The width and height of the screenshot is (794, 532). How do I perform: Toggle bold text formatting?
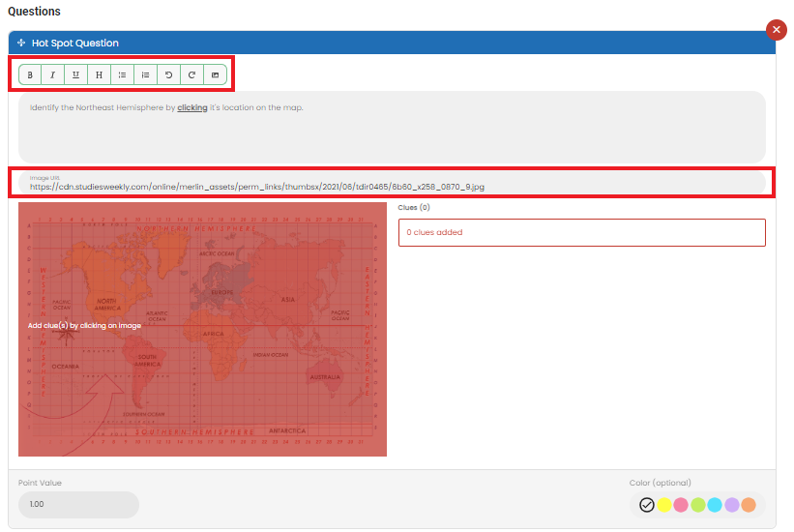(x=30, y=75)
